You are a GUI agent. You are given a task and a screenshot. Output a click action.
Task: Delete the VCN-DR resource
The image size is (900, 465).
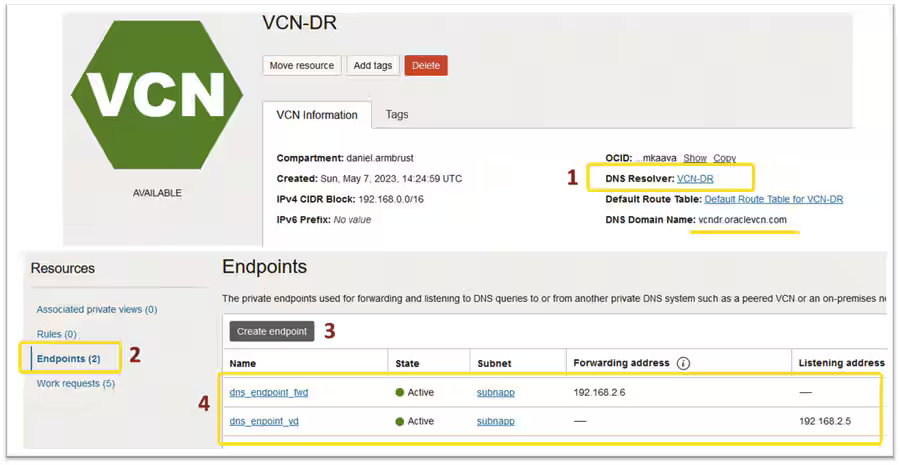[x=426, y=65]
